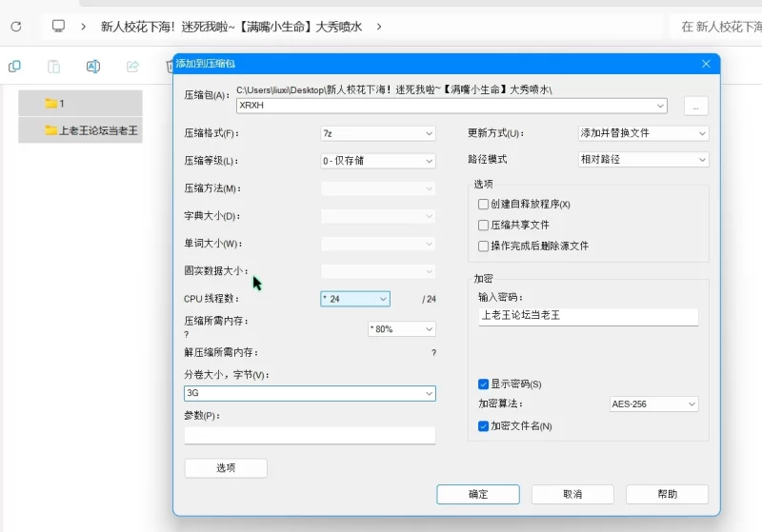762x532 pixels.
Task: Uncheck the 显示密码 checkbox
Action: pos(483,384)
